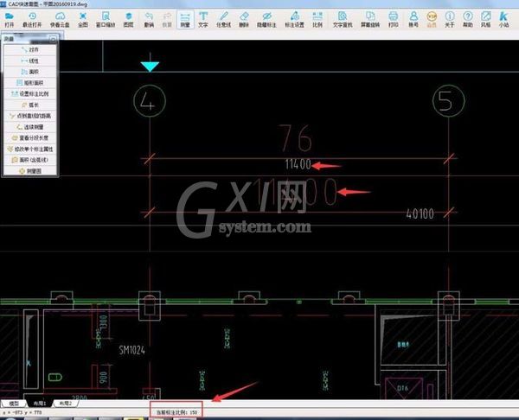Choose 点到直线的距离 measure
Screen dimensions: 519x420
30,116
